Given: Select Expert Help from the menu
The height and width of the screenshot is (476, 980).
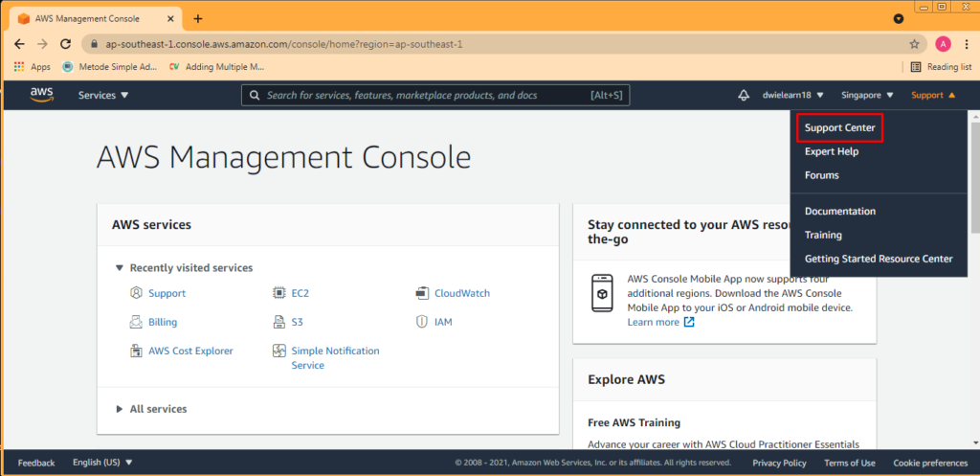Looking at the screenshot, I should coord(832,151).
